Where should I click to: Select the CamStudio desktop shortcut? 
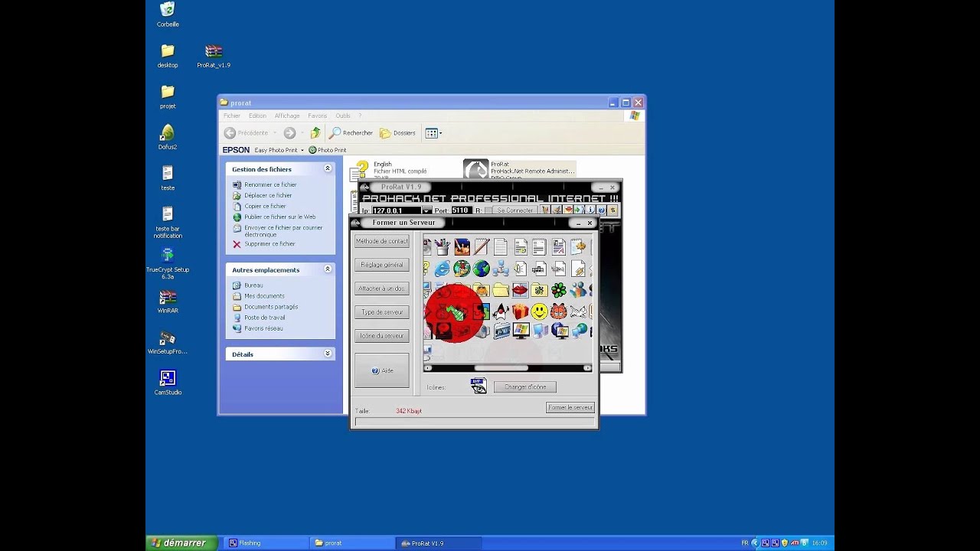pyautogui.click(x=168, y=383)
